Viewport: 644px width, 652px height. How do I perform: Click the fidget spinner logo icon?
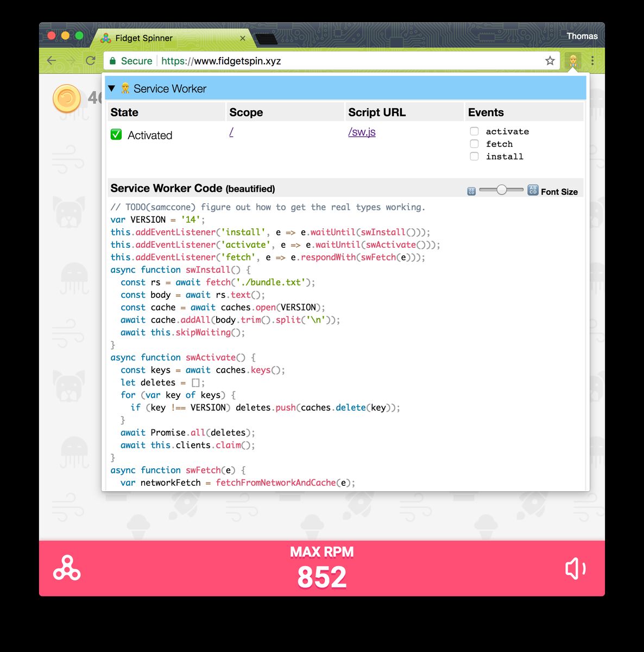click(x=67, y=568)
